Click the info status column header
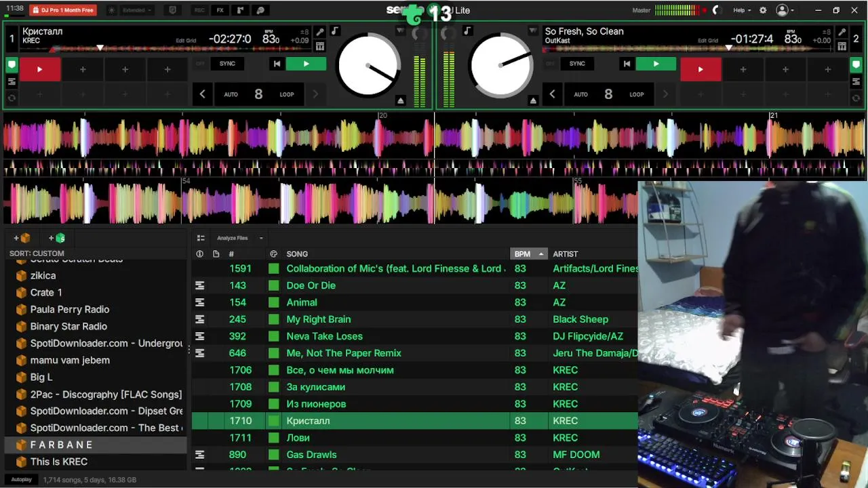Image resolution: width=868 pixels, height=488 pixels. (199, 254)
